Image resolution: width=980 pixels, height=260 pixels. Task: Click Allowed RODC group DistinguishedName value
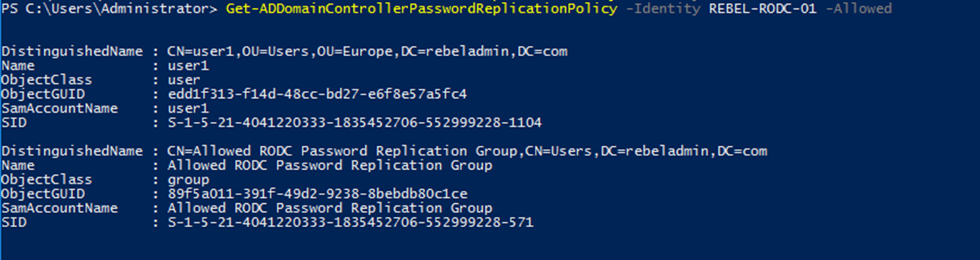coord(467,151)
